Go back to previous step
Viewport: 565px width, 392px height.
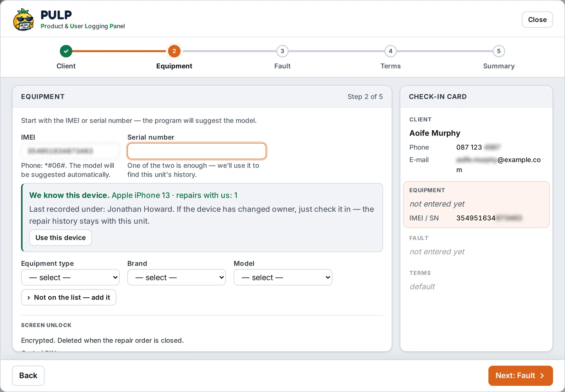28,376
